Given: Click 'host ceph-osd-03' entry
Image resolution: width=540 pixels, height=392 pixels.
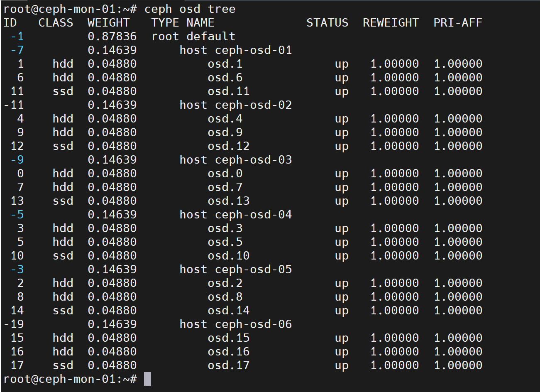Looking at the screenshot, I should point(236,159).
